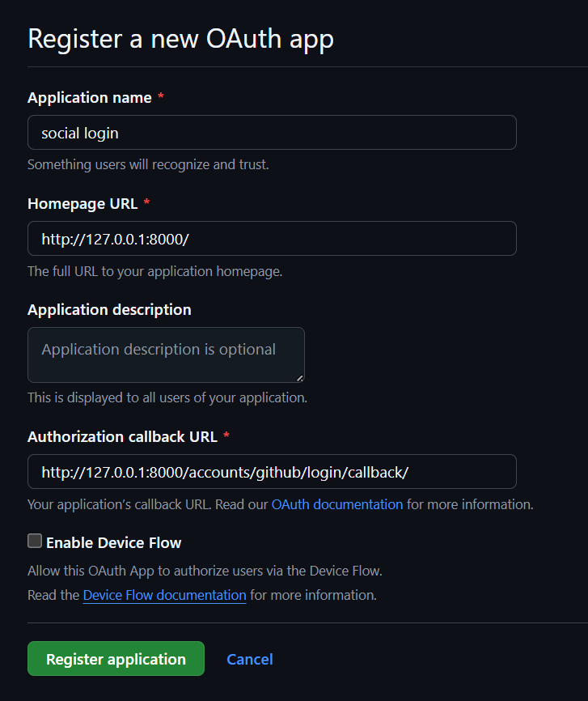Select the Authorization callback URL field

[272, 471]
